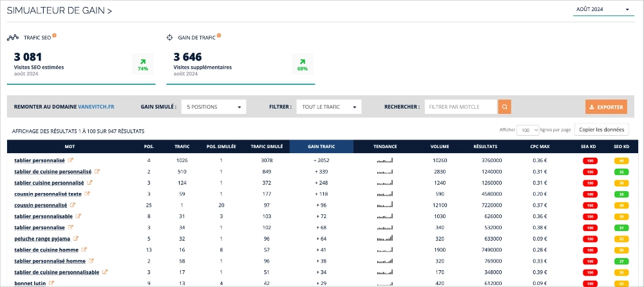Click volume value 12100
This screenshot has width=644, height=287.
tap(440, 205)
